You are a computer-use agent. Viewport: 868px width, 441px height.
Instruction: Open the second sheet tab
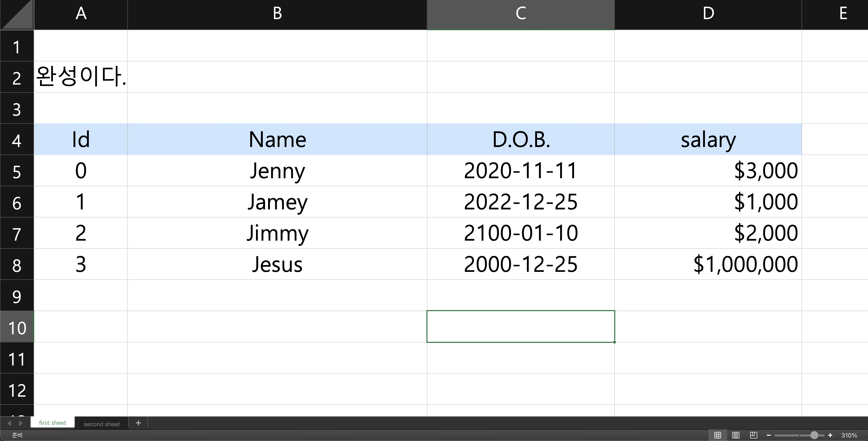tap(101, 424)
